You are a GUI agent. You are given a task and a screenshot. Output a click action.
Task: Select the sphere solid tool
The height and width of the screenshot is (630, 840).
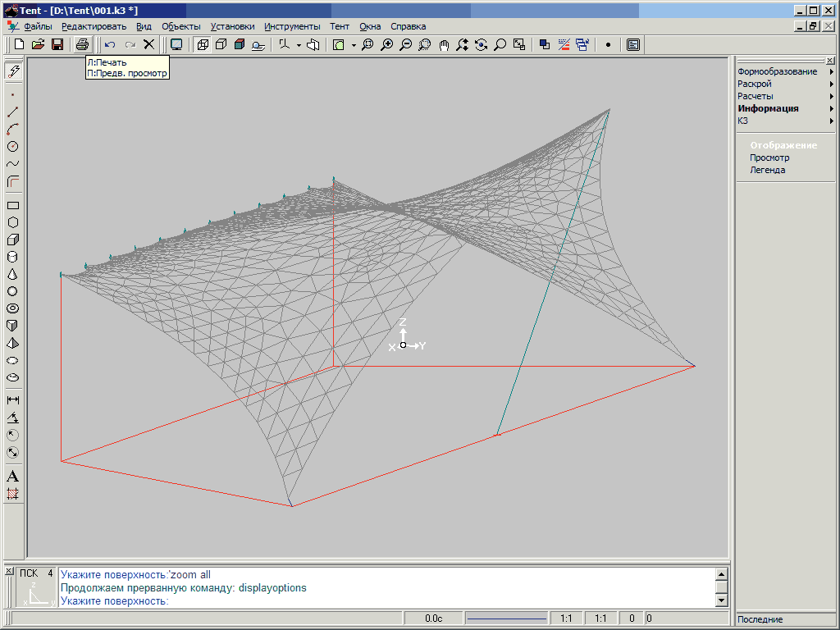point(13,291)
